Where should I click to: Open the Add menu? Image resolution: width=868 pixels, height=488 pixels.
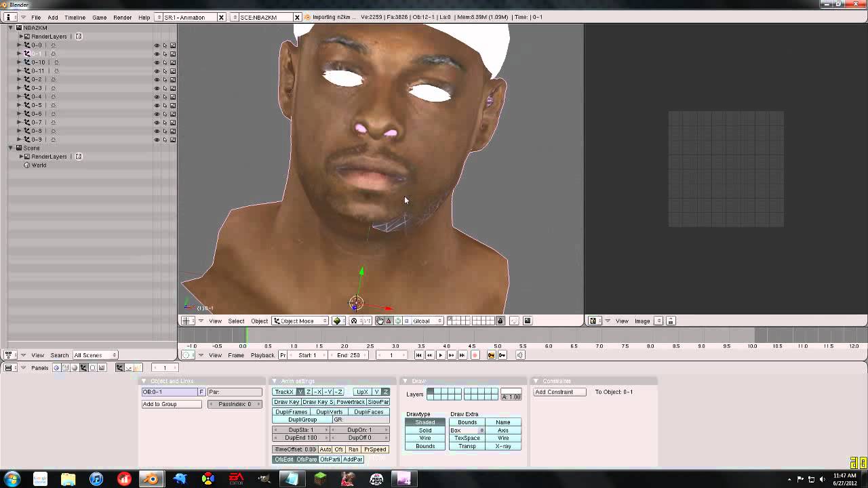[x=53, y=17]
